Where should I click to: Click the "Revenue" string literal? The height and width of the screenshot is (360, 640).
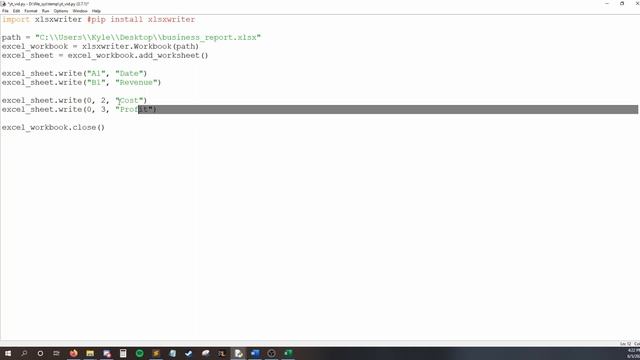tap(136, 82)
